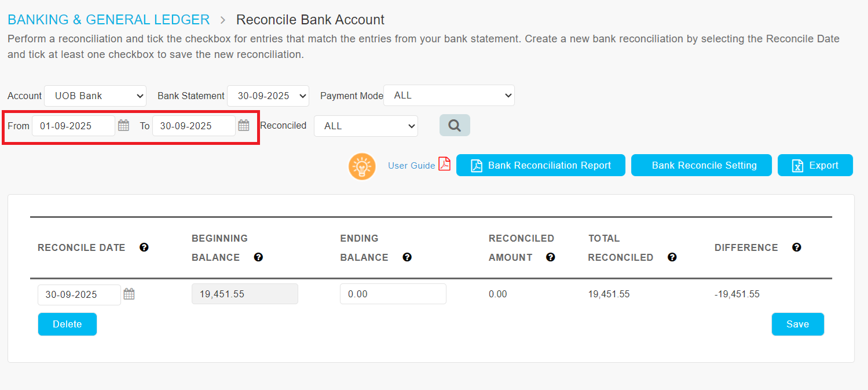This screenshot has width=868, height=390.
Task: Click the orange lightbulb tip icon
Action: point(362,166)
